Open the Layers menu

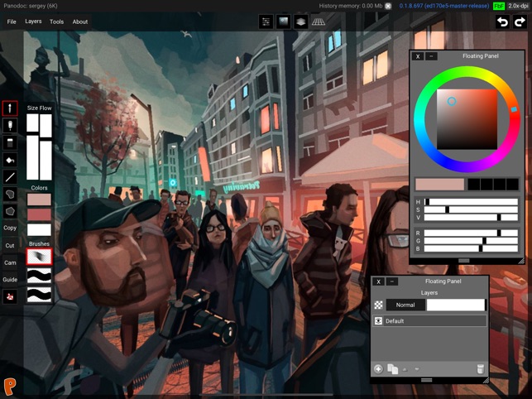[x=33, y=22]
